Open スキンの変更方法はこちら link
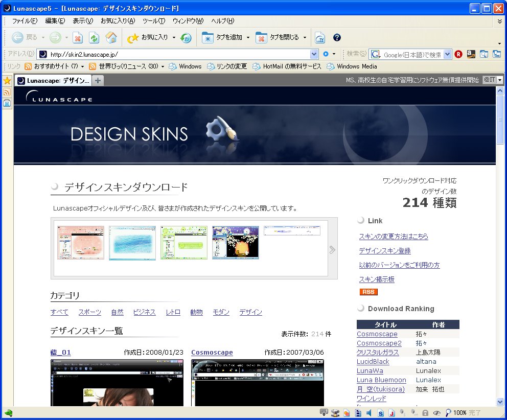 click(x=394, y=237)
